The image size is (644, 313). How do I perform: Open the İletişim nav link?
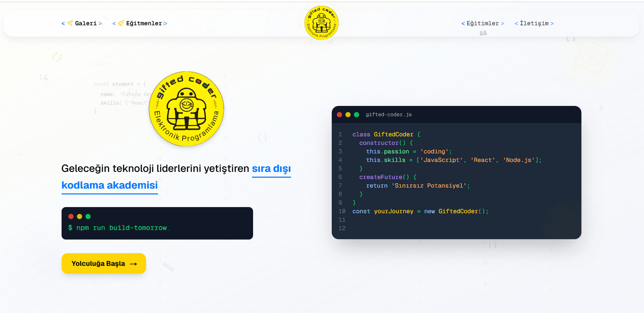[534, 23]
